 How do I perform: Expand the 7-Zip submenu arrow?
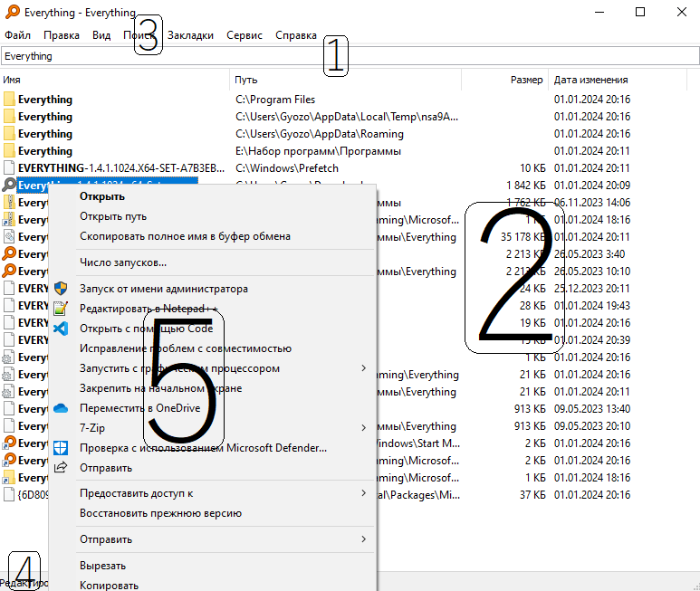pyautogui.click(x=364, y=428)
